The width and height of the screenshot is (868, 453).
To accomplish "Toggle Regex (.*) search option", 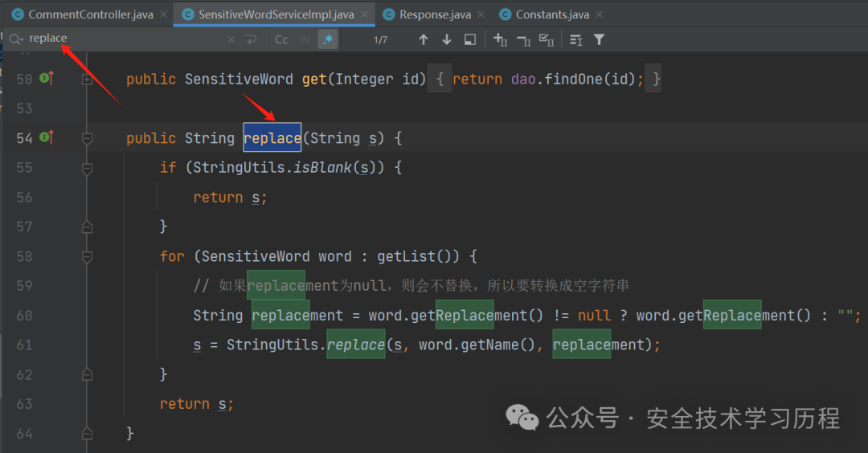I will click(328, 39).
